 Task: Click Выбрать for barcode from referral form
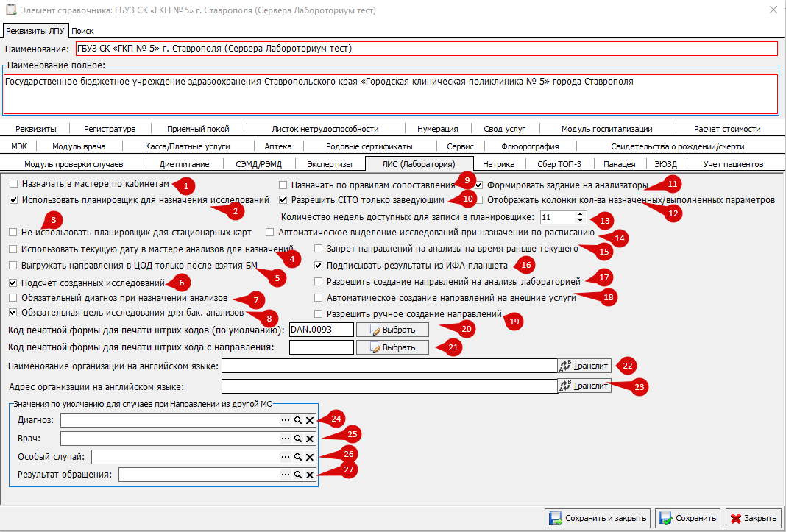(392, 347)
